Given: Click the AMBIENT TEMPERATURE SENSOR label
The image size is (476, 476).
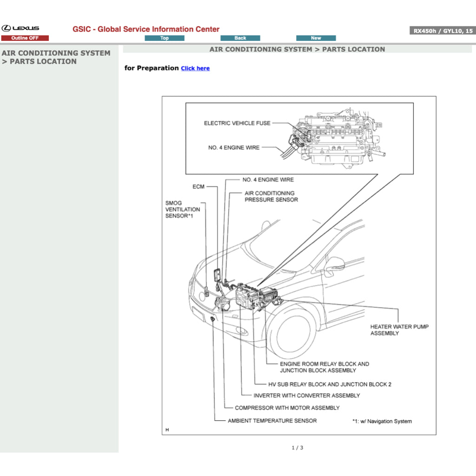Looking at the screenshot, I should 272,421.
